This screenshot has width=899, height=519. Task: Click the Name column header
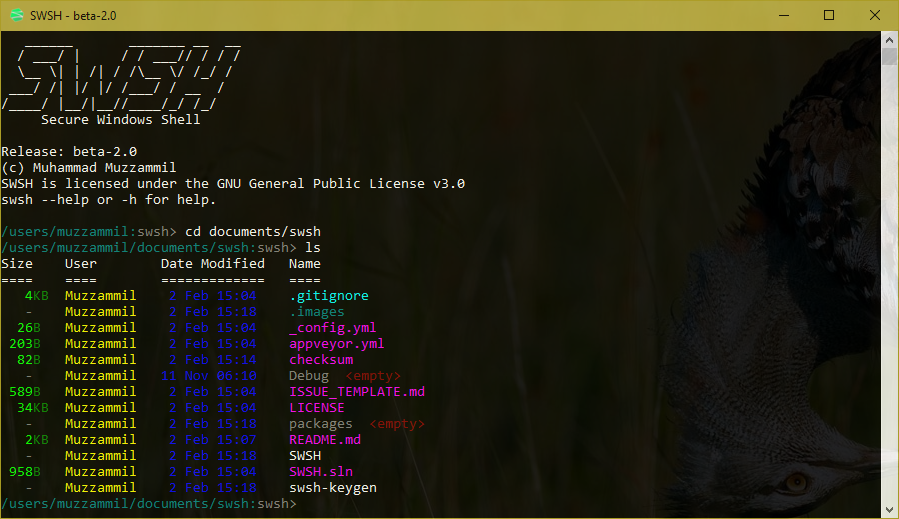pyautogui.click(x=304, y=264)
